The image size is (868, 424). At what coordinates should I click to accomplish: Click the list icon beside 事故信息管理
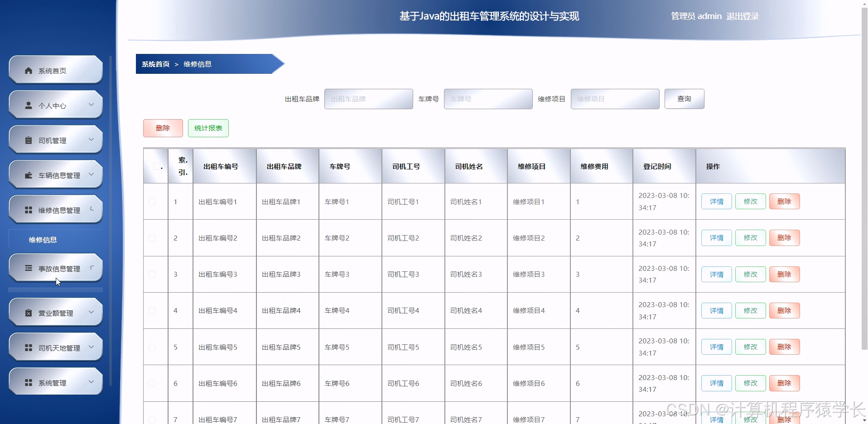pos(29,268)
